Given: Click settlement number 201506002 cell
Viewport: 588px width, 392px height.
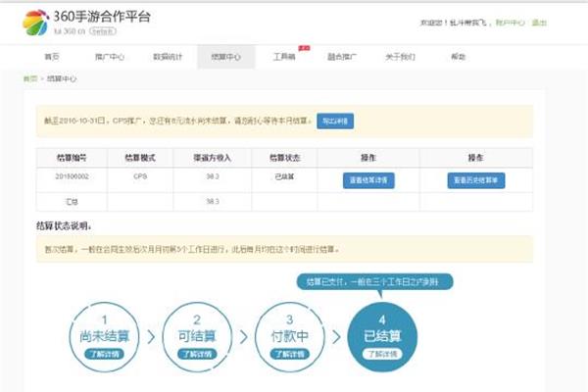Looking at the screenshot, I should click(72, 176).
